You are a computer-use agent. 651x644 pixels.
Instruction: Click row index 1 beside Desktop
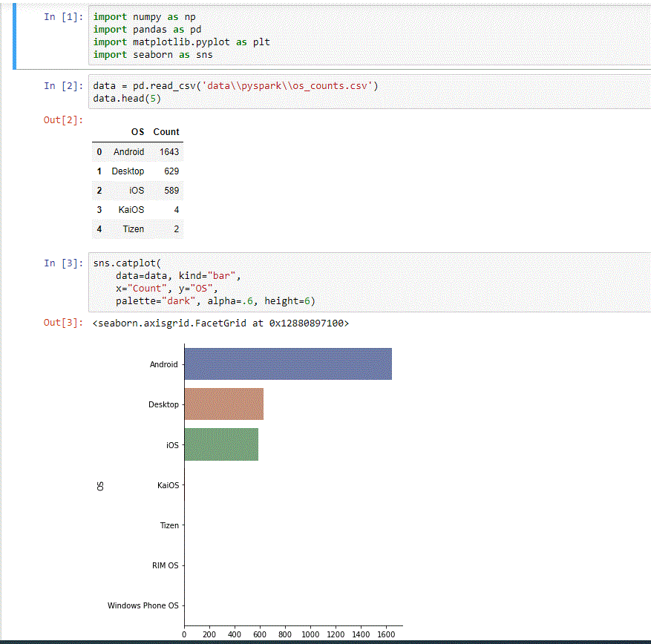[99, 171]
